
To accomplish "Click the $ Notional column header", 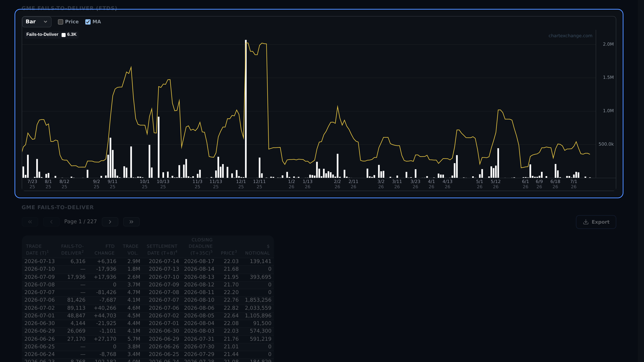I will click(257, 249).
